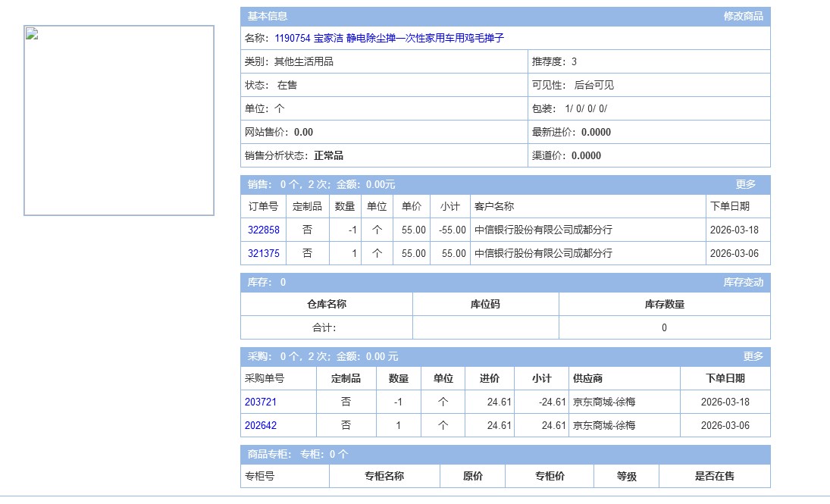The image size is (830, 504).
Task: Click the 供应商 column header in purchases
Action: [x=587, y=379]
